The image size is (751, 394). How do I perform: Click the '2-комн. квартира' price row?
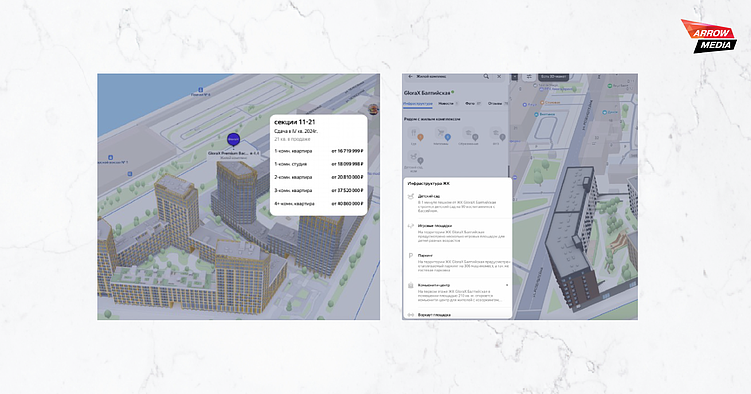tap(319, 177)
